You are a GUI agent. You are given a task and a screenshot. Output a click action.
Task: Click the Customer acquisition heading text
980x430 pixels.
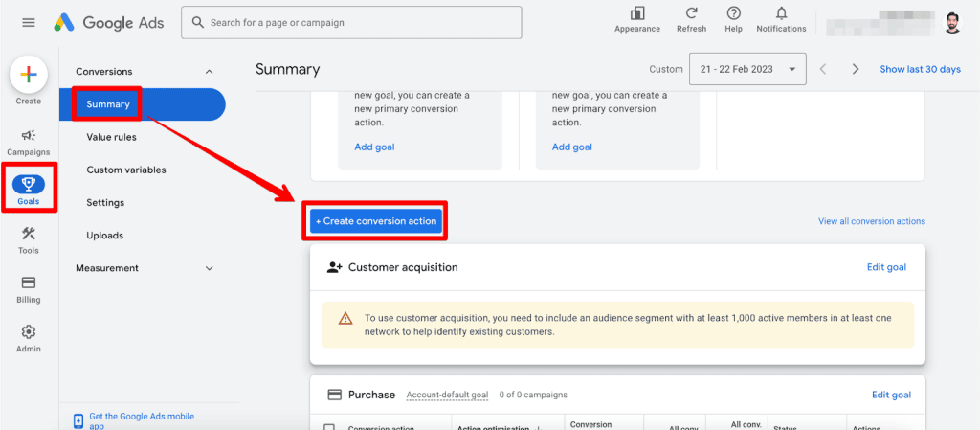click(x=403, y=267)
